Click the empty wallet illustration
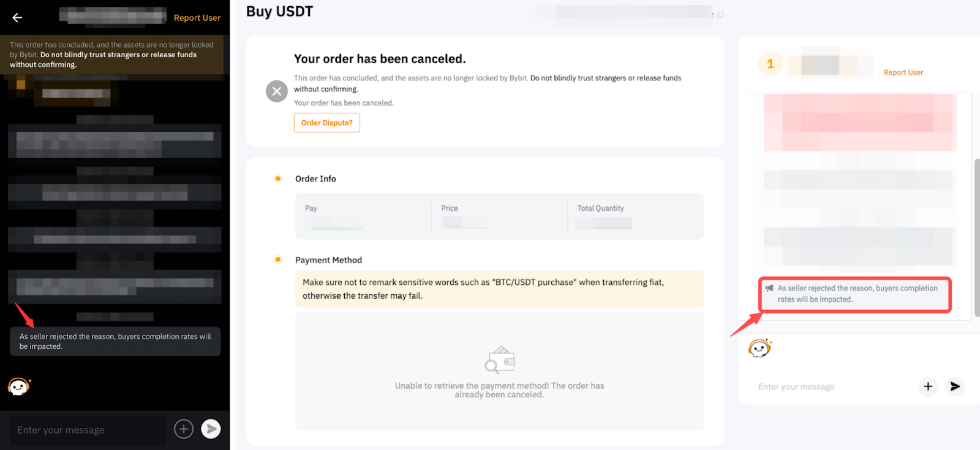 pos(500,359)
